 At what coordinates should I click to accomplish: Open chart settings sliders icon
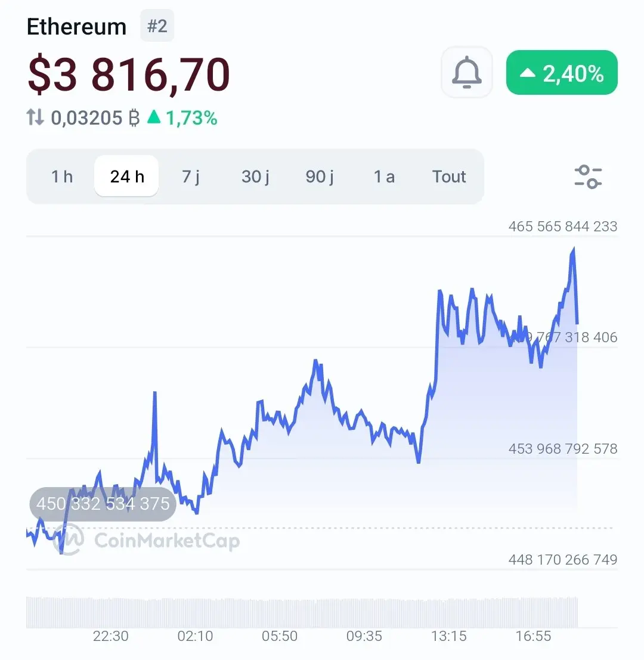(588, 177)
